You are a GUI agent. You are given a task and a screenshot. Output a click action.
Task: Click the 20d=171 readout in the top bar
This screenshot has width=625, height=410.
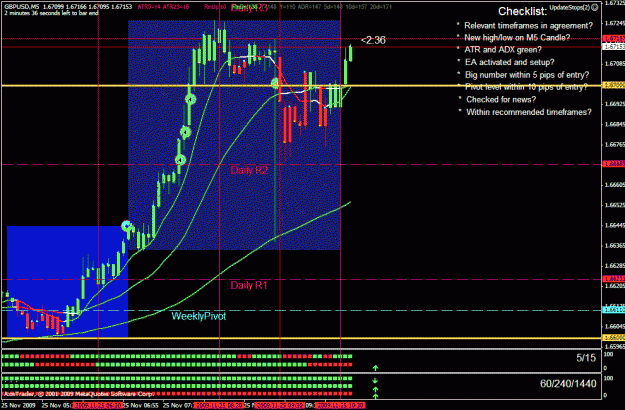[380, 7]
